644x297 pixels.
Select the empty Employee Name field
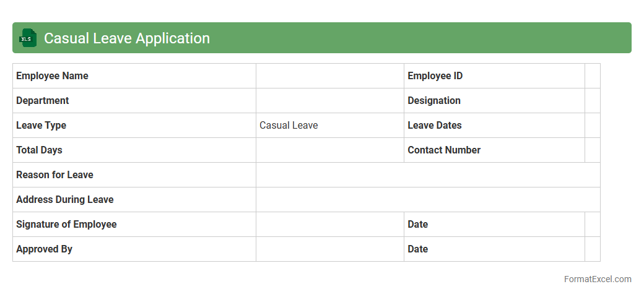[x=329, y=76]
